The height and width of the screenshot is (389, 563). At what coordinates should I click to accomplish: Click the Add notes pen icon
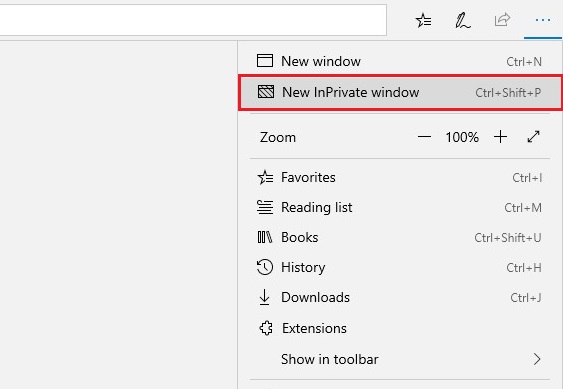coord(463,20)
